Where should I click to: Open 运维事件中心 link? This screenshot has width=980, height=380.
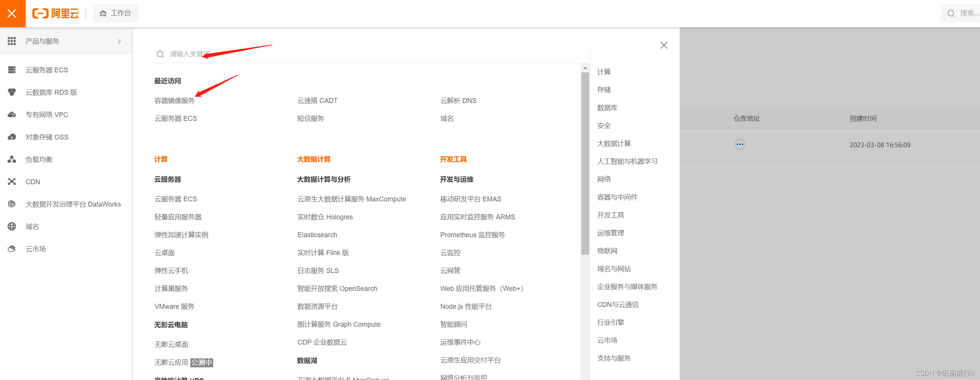460,342
